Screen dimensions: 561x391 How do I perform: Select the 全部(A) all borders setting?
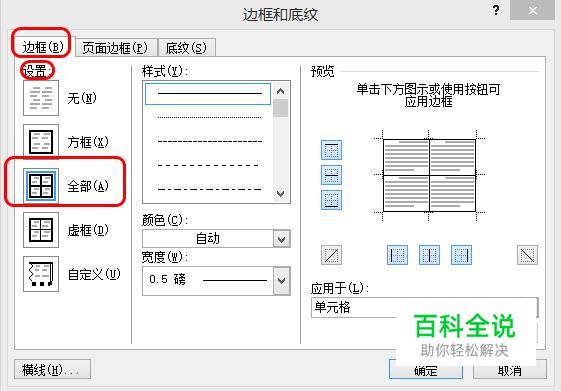pos(41,186)
